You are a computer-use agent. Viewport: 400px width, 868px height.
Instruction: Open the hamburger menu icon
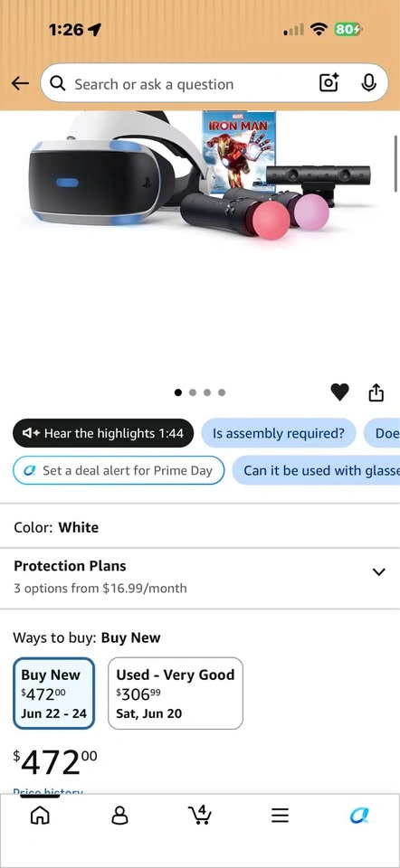coord(280,816)
